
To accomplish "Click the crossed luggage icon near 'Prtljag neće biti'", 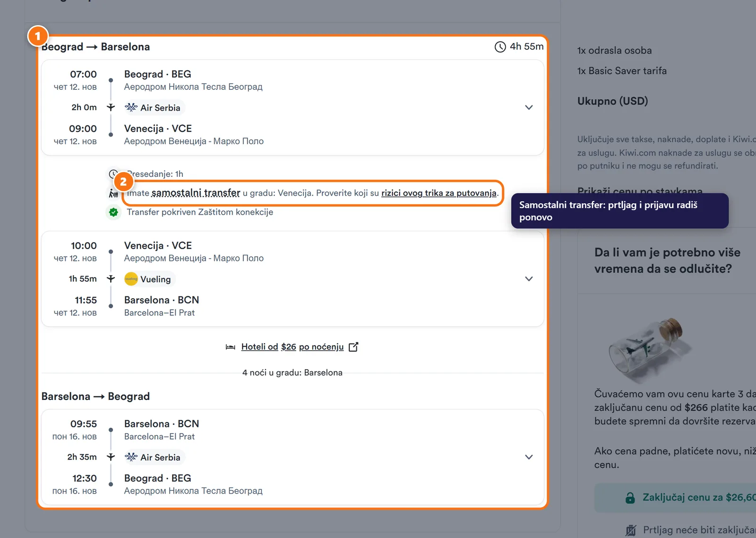I will pyautogui.click(x=631, y=530).
